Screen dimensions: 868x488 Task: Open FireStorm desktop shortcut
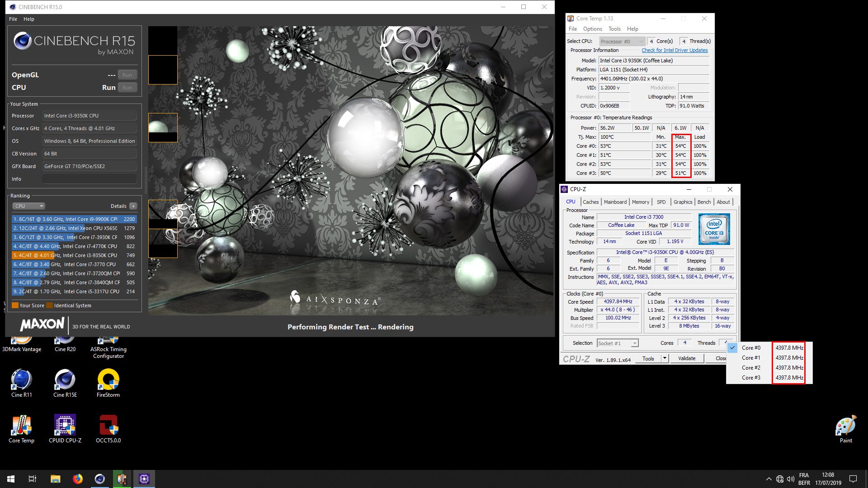(108, 384)
